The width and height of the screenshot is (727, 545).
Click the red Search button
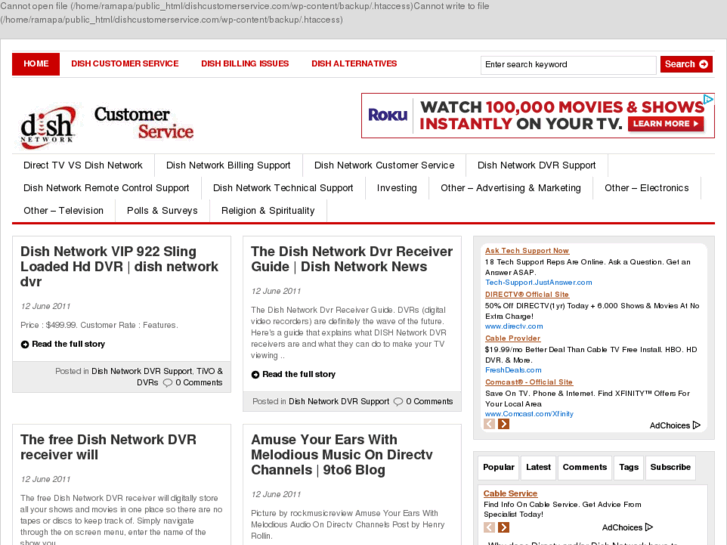point(686,64)
